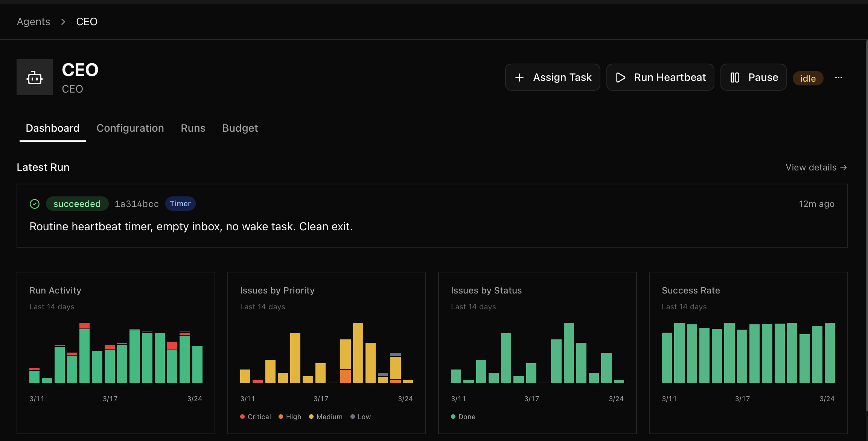Click the Timer badge on the latest run
The height and width of the screenshot is (441, 868).
[180, 204]
